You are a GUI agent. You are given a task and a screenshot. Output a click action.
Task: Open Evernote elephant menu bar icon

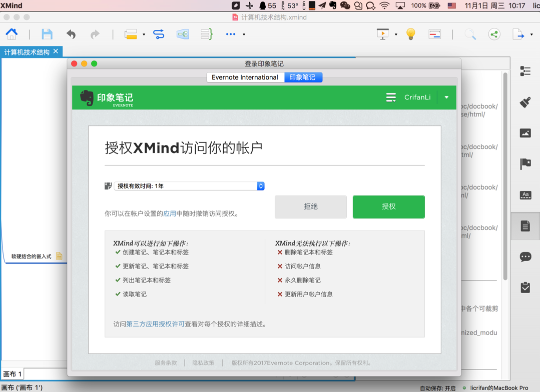[x=333, y=5]
